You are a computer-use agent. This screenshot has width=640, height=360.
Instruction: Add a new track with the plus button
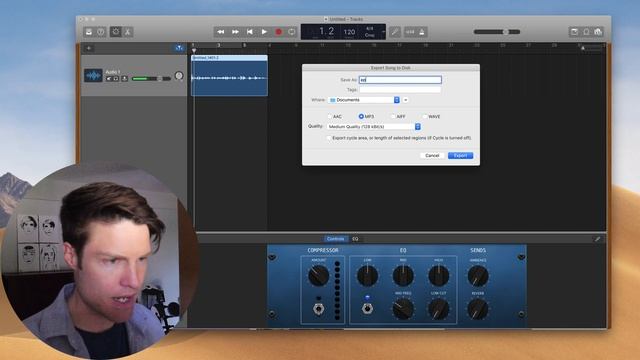pos(89,48)
